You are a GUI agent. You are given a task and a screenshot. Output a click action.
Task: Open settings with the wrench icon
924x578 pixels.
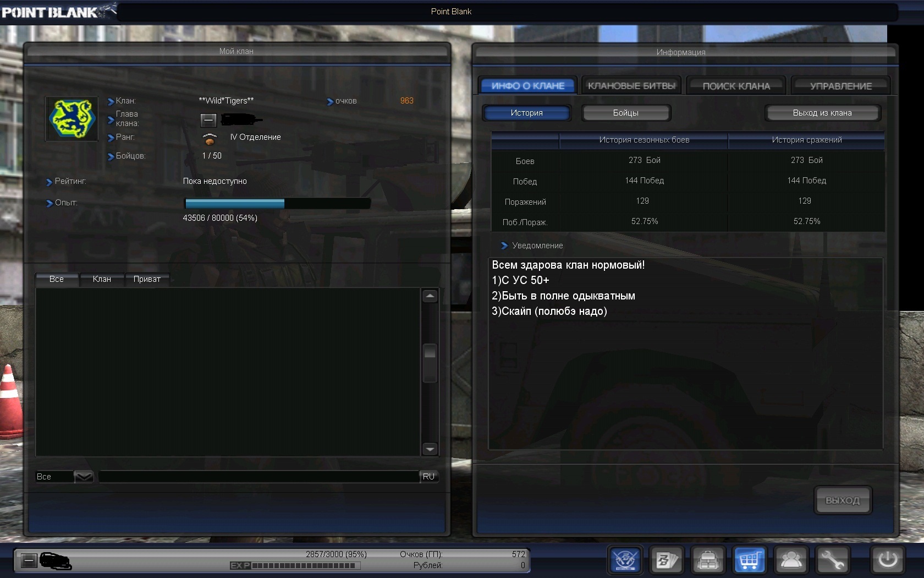(x=832, y=560)
